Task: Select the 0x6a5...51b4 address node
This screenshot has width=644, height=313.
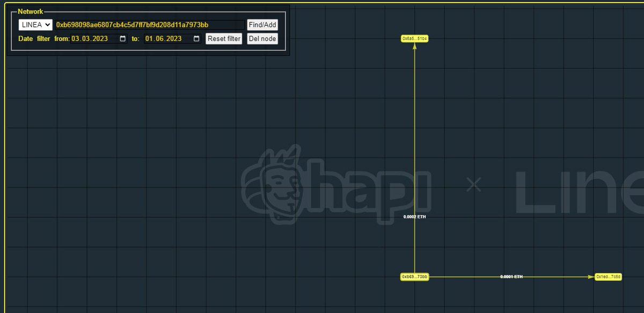Action: coord(415,39)
